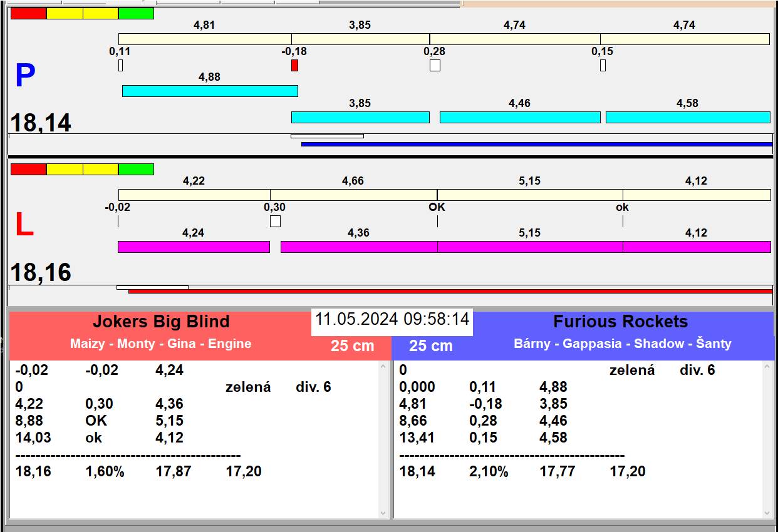Click the 2,10% value in Furious Rockets list

489,471
